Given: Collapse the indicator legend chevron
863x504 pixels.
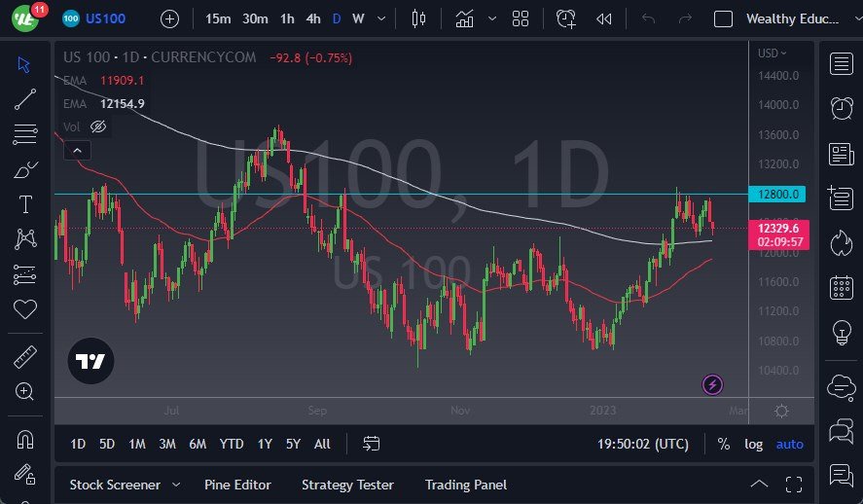Looking at the screenshot, I should (x=76, y=150).
